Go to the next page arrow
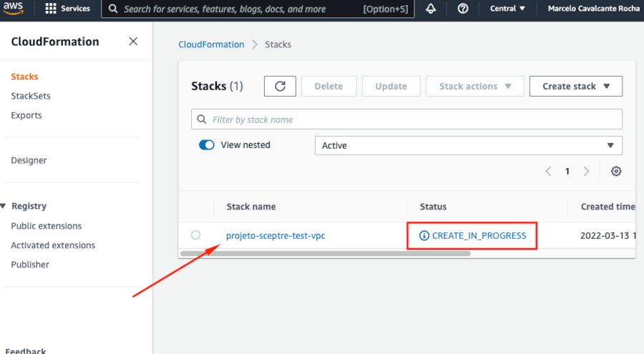 tap(586, 172)
